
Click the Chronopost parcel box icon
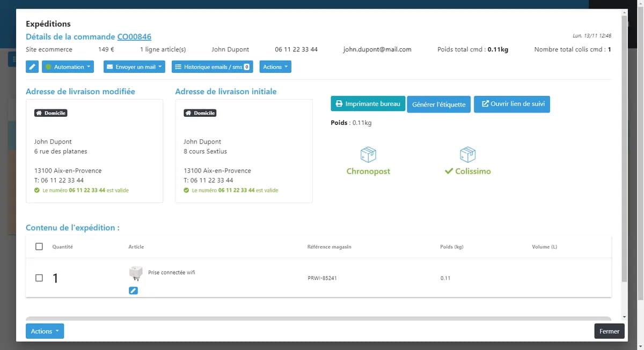pyautogui.click(x=368, y=155)
